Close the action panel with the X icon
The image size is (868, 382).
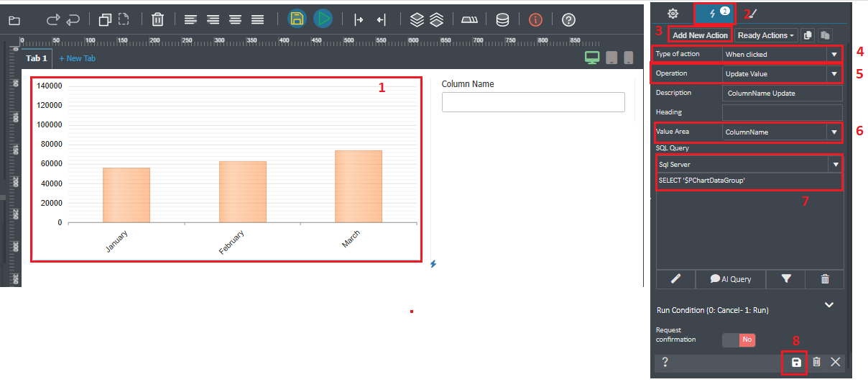tap(835, 362)
